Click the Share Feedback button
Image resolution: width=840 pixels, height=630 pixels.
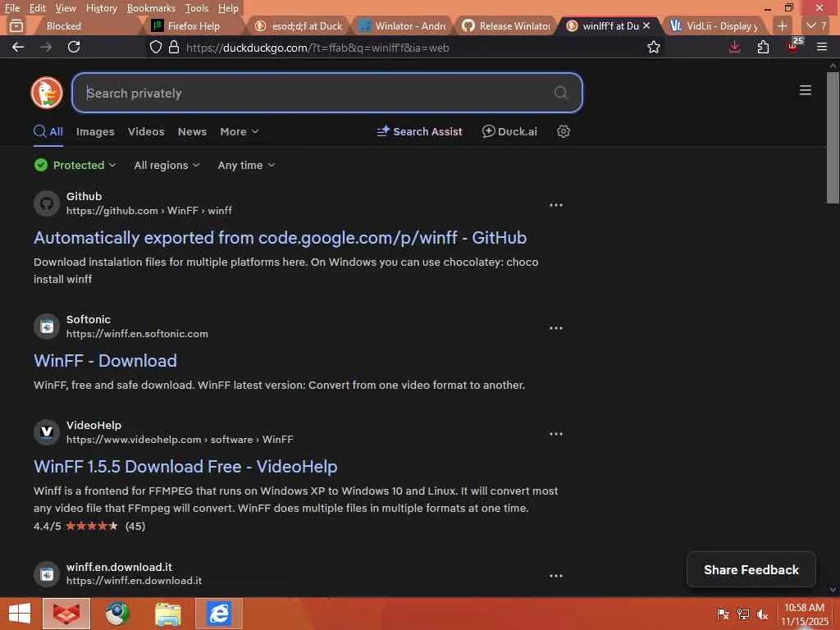(751, 569)
